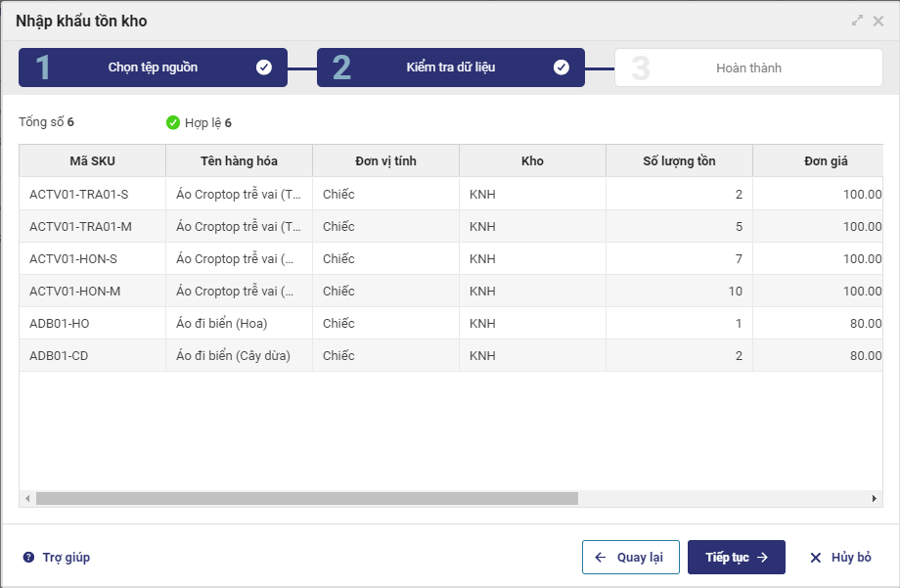This screenshot has width=900, height=588.
Task: Click Chiếc unit in row ACTV01-HON-S
Action: 338,259
